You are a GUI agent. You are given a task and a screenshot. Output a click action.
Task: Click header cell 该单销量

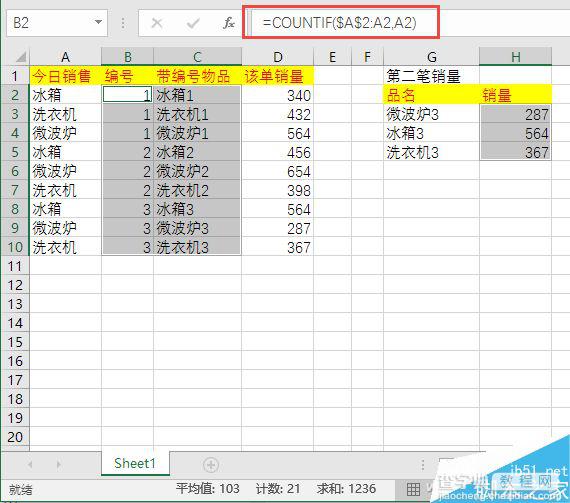pos(278,76)
